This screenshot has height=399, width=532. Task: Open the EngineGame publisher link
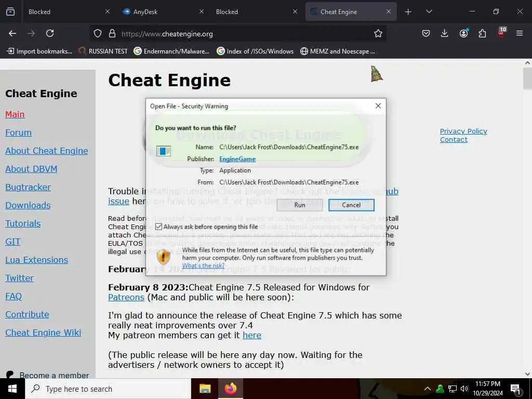[x=237, y=159]
